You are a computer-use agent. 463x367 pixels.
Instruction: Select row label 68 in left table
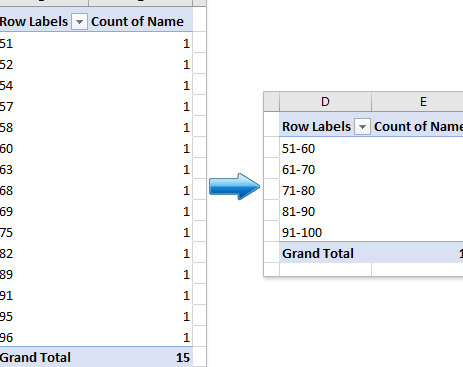(x=6, y=191)
